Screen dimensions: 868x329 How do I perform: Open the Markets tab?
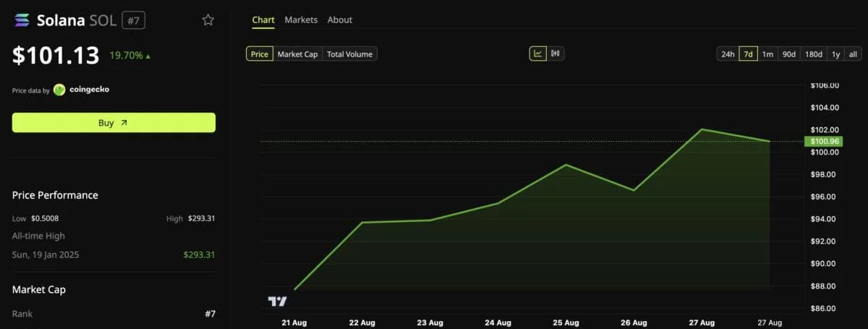[301, 20]
